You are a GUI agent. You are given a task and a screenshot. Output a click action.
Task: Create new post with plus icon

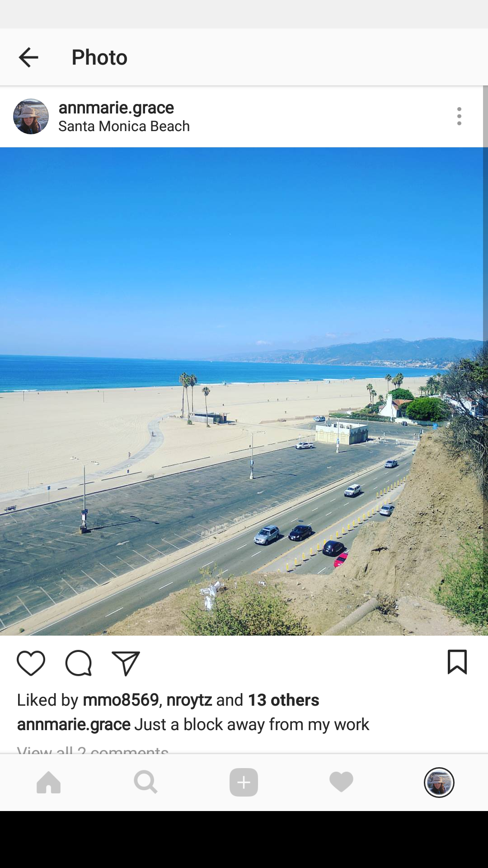coord(244,782)
